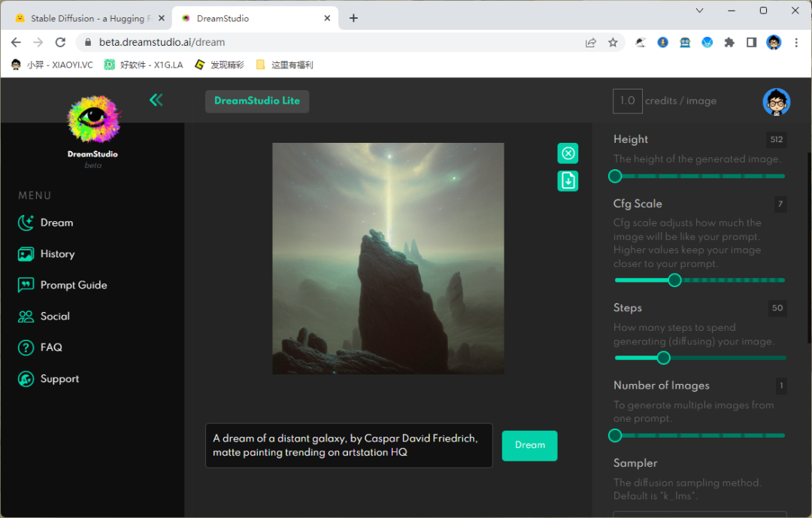Click the Dream generate button

530,445
